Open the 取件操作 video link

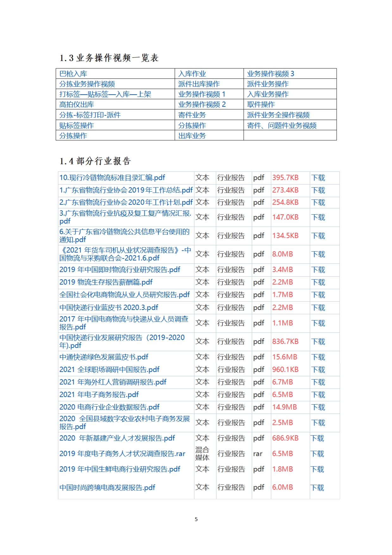coord(261,104)
